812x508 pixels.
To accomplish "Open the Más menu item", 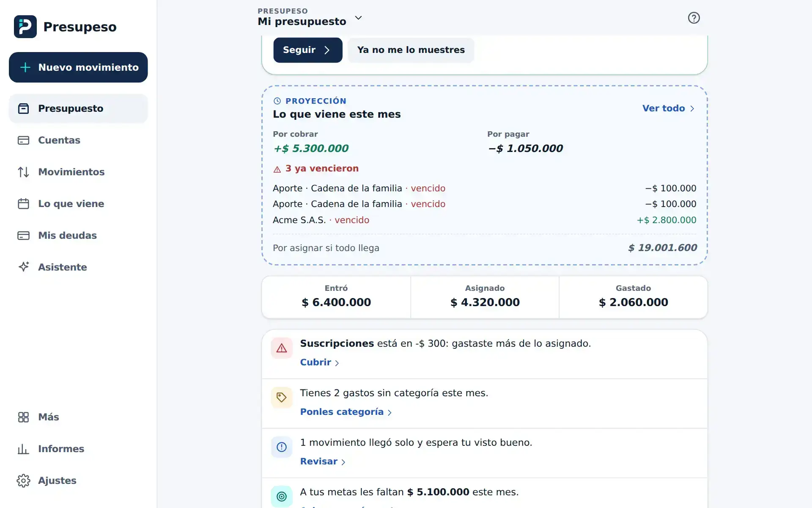I will [78, 417].
